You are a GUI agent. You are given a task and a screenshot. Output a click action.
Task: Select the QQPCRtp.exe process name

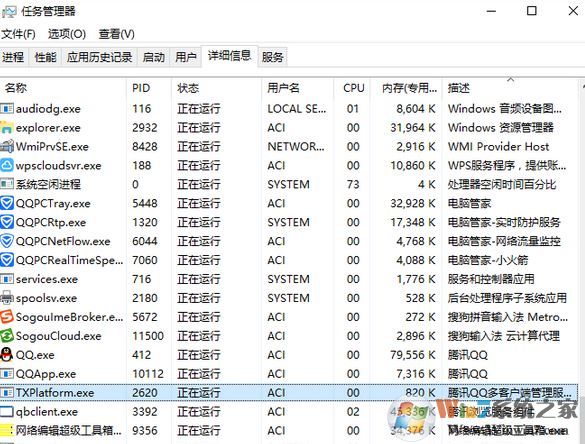click(x=51, y=222)
